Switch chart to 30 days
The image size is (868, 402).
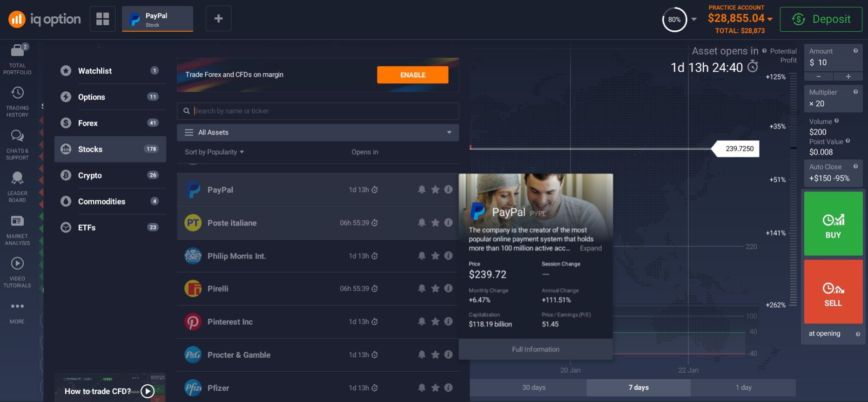click(x=534, y=388)
